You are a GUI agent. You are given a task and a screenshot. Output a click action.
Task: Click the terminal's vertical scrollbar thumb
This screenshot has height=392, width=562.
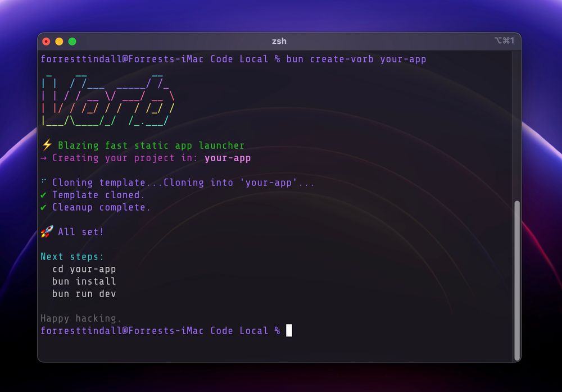coord(517,281)
